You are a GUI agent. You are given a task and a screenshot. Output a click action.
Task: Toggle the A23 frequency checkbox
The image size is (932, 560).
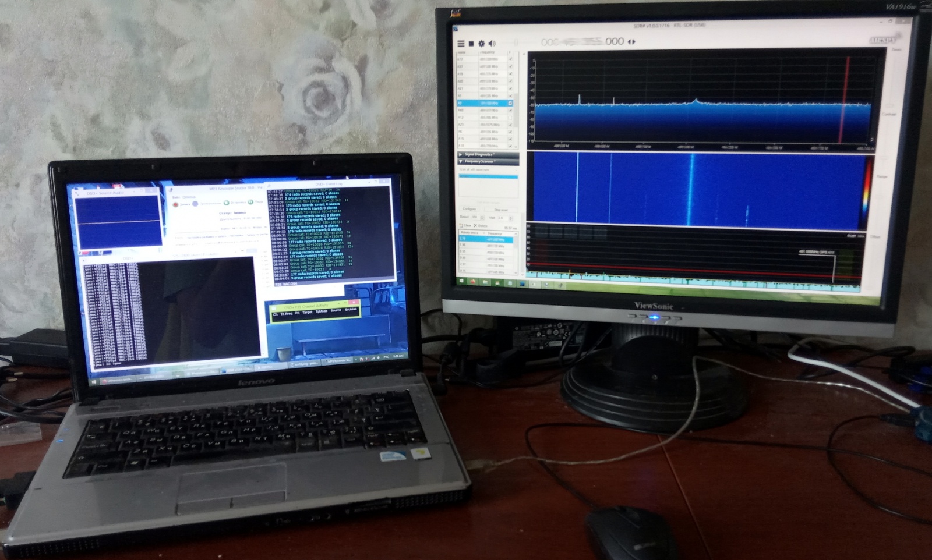click(x=510, y=125)
